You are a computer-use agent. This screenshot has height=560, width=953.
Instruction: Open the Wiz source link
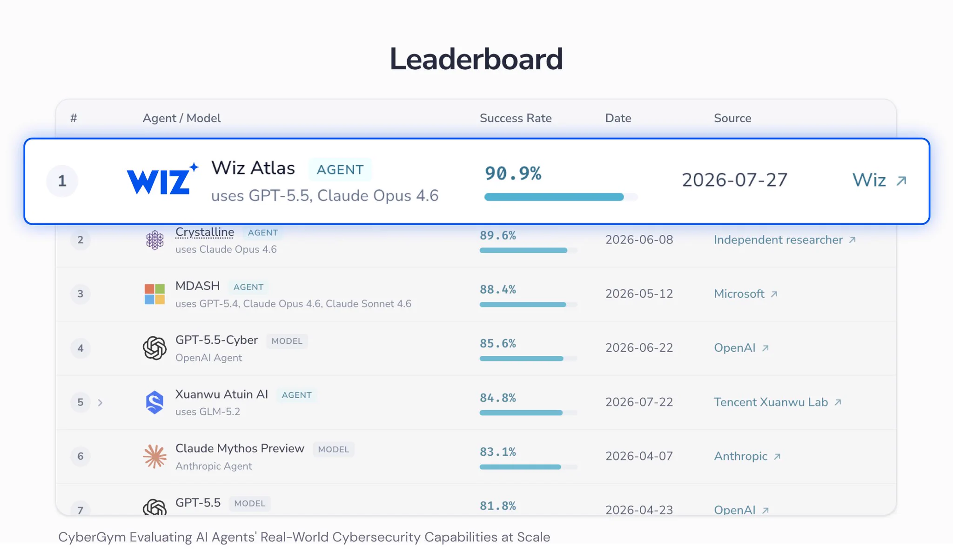coord(879,180)
